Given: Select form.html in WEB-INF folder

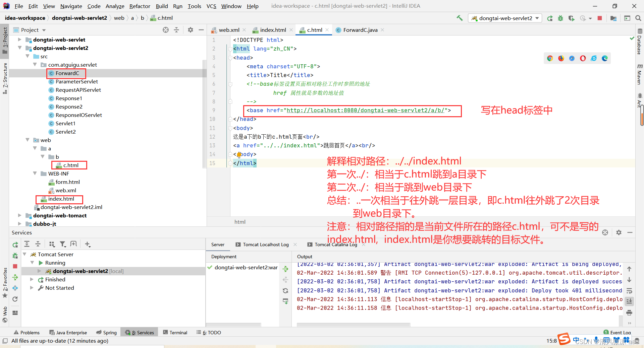Looking at the screenshot, I should pos(67,182).
